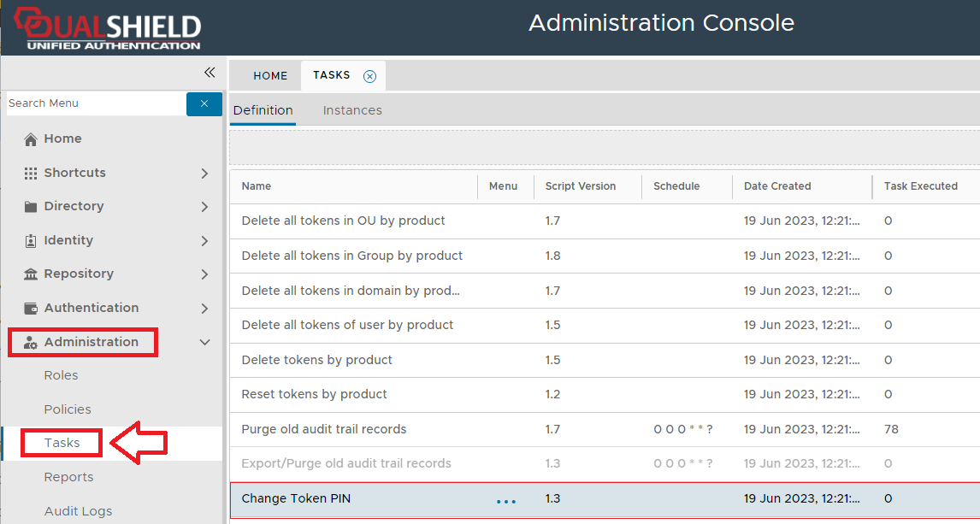
Task: Clear the search menu with X button
Action: coord(204,103)
